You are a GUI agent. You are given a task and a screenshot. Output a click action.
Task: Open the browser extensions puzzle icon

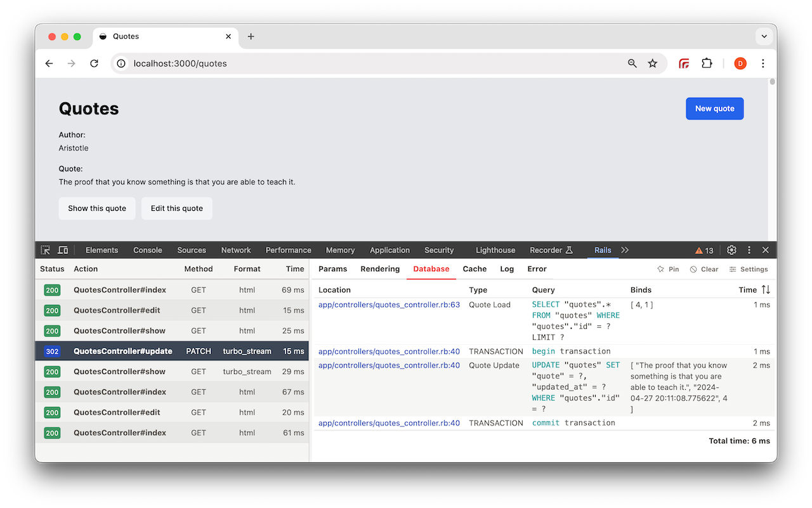point(707,63)
